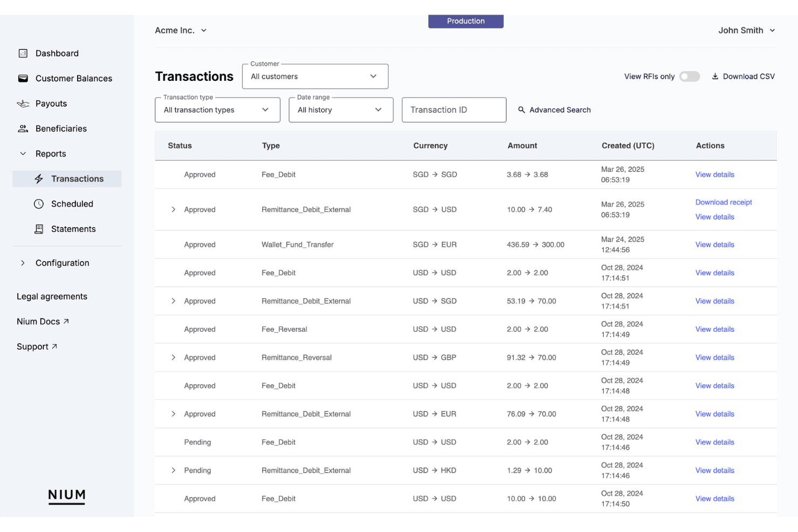The height and width of the screenshot is (532, 798).
Task: Click the Customer Balances card icon
Action: pyautogui.click(x=23, y=78)
